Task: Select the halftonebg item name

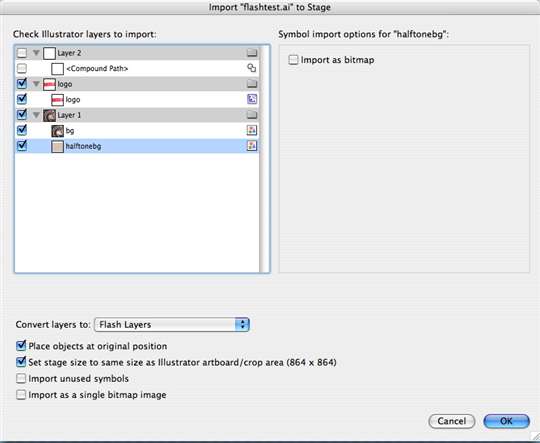Action: pos(83,146)
